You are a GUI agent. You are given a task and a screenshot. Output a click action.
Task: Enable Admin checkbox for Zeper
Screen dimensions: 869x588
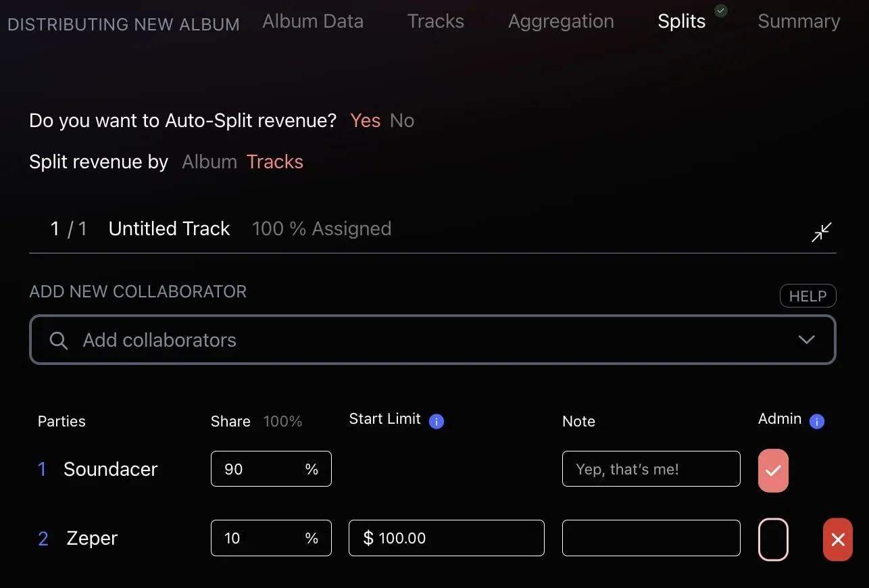pyautogui.click(x=773, y=539)
